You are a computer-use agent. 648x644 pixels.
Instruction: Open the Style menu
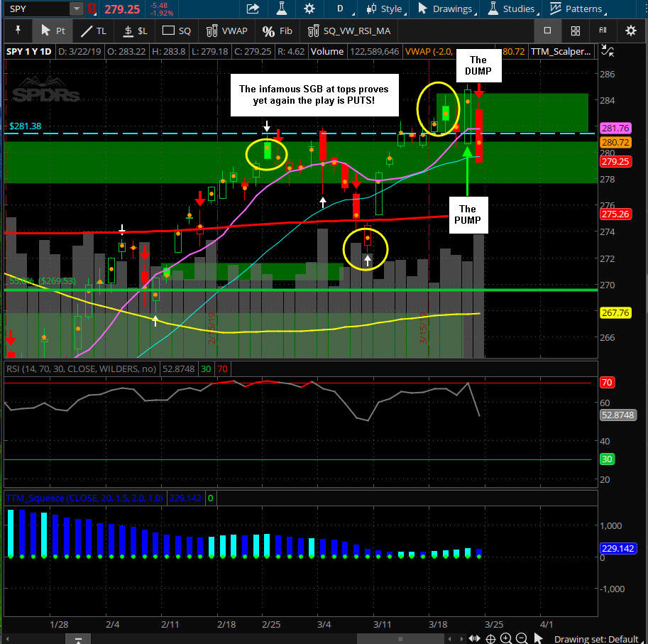(x=385, y=9)
